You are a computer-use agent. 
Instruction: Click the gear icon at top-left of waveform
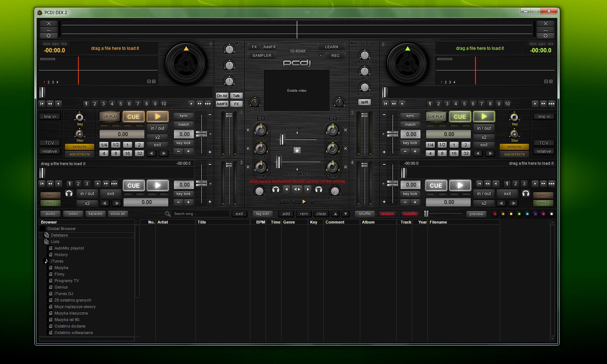[x=49, y=36]
